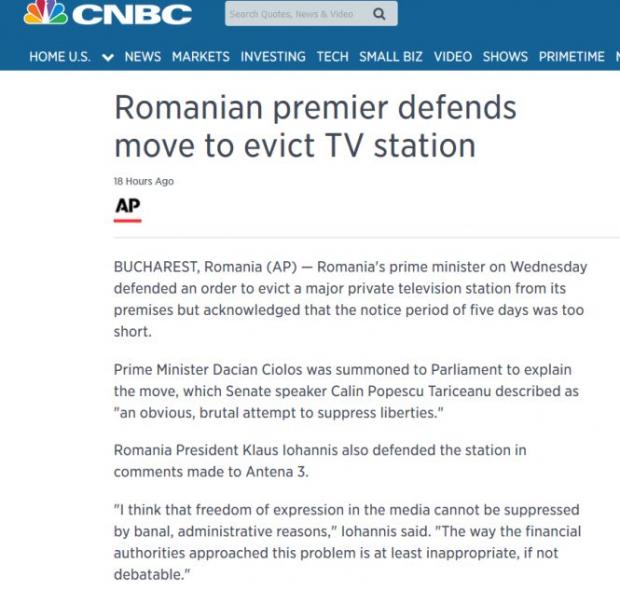Navigate to the TECH section
The width and height of the screenshot is (620, 591).
point(332,57)
